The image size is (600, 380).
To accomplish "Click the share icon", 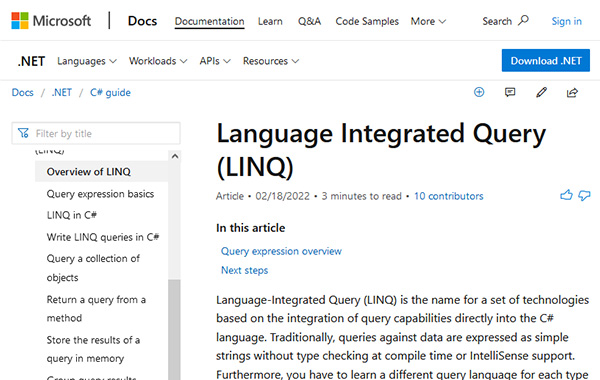I will coord(572,92).
